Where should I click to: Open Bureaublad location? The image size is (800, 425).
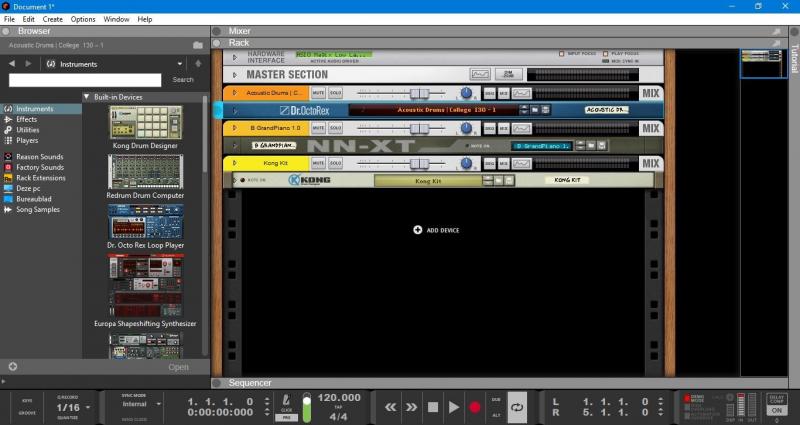pyautogui.click(x=34, y=199)
